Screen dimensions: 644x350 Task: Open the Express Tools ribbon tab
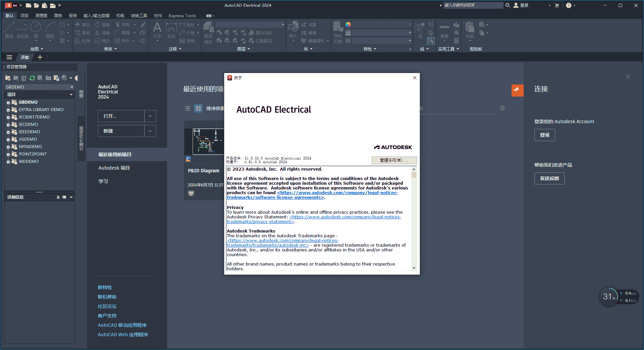tap(182, 15)
